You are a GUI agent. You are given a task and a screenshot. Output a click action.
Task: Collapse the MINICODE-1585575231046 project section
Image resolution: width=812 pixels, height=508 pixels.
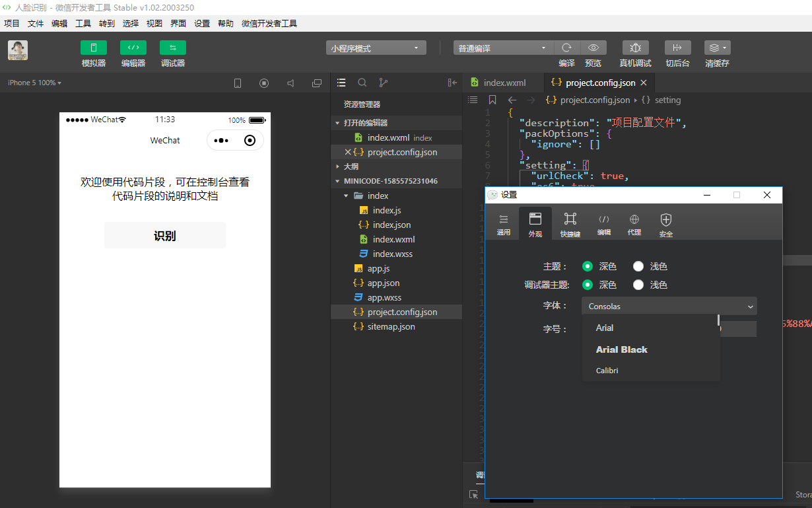pyautogui.click(x=396, y=181)
